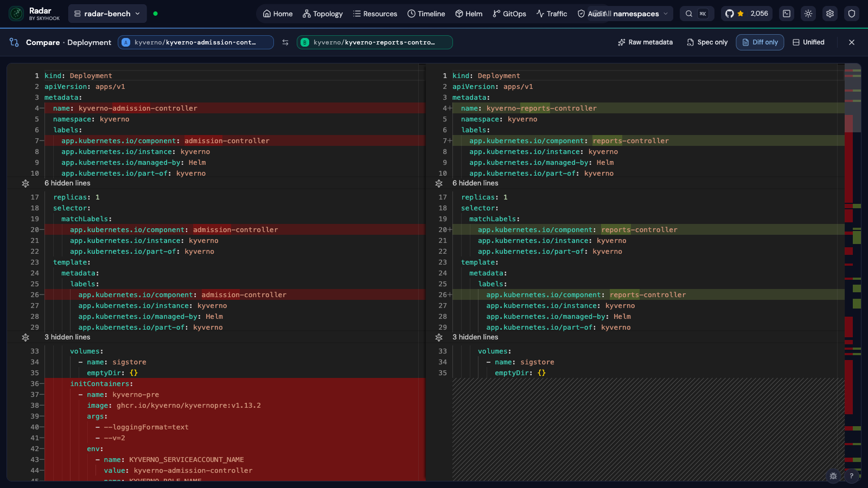868x488 pixels.
Task: Click the Radar logo icon
Action: [x=16, y=14]
